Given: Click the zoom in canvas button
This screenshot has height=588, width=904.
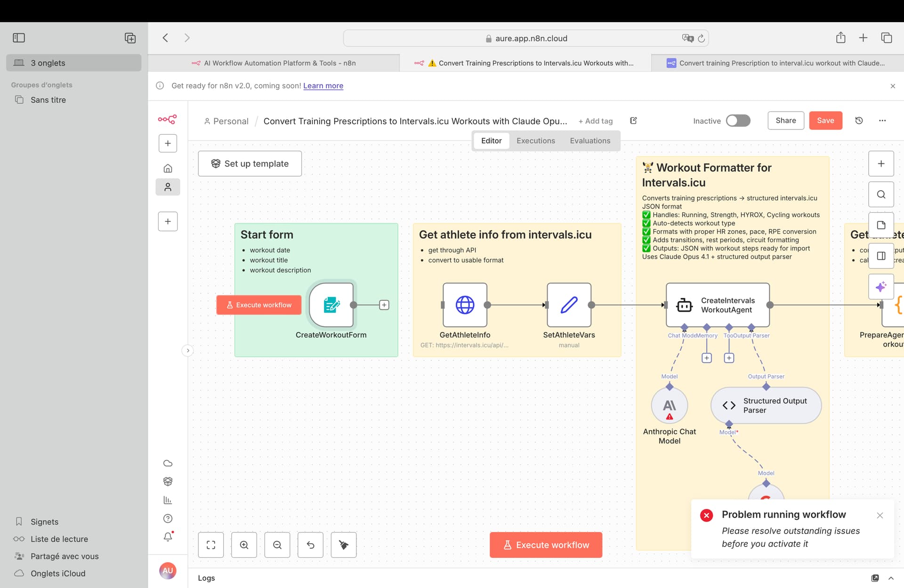Looking at the screenshot, I should pos(244,545).
